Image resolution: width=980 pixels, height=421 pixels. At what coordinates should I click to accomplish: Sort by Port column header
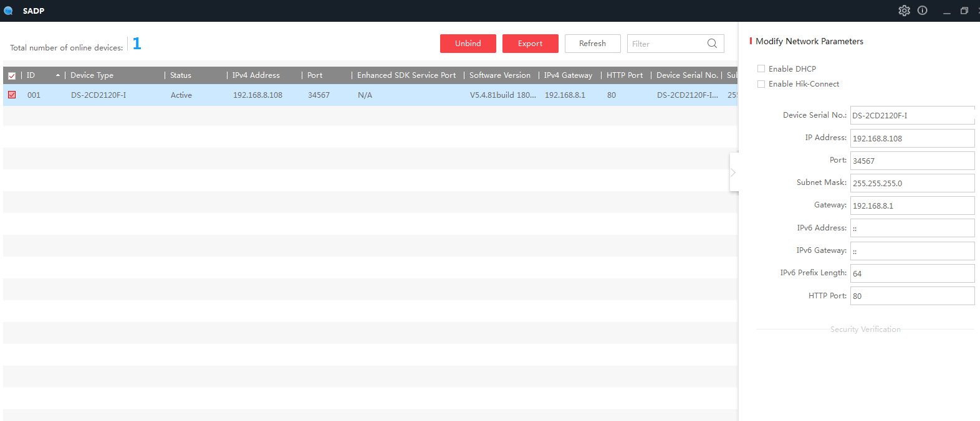pyautogui.click(x=327, y=75)
